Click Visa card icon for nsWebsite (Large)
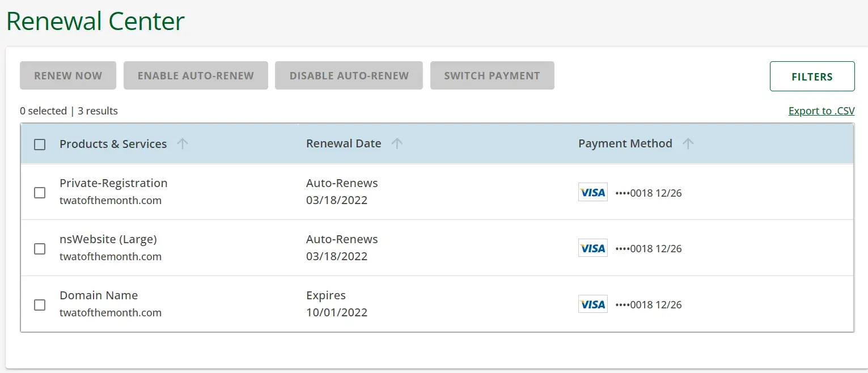This screenshot has height=373, width=868. coord(592,248)
